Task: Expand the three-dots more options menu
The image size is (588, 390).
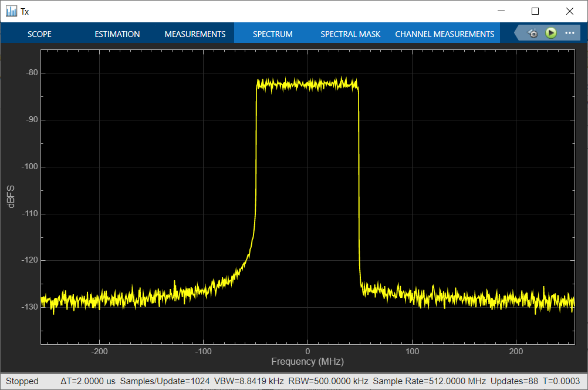Action: pyautogui.click(x=569, y=33)
